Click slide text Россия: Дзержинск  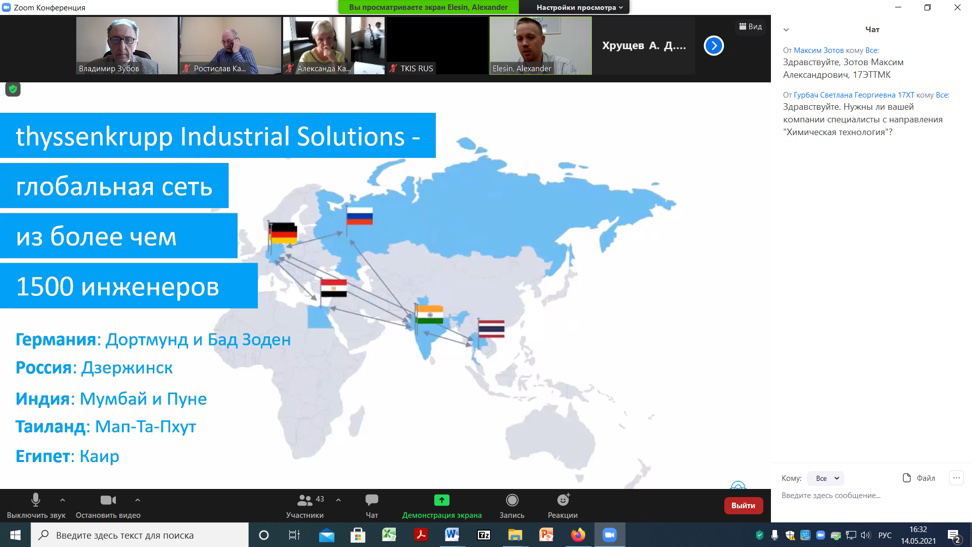(94, 368)
